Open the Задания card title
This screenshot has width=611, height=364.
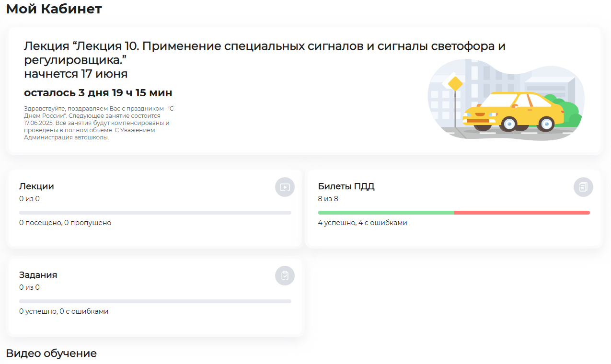coord(38,275)
